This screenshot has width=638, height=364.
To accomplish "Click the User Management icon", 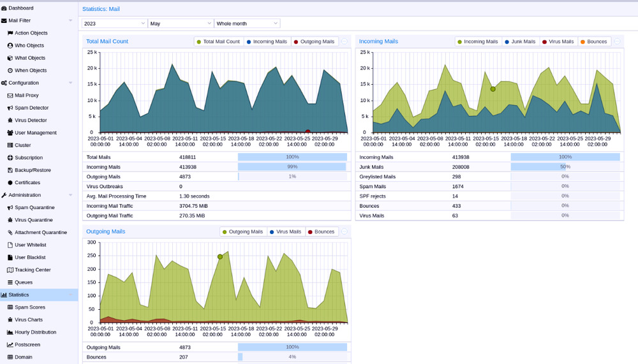I will click(10, 133).
